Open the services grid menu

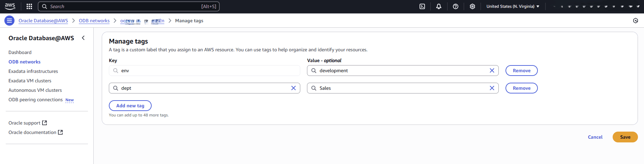point(29,6)
